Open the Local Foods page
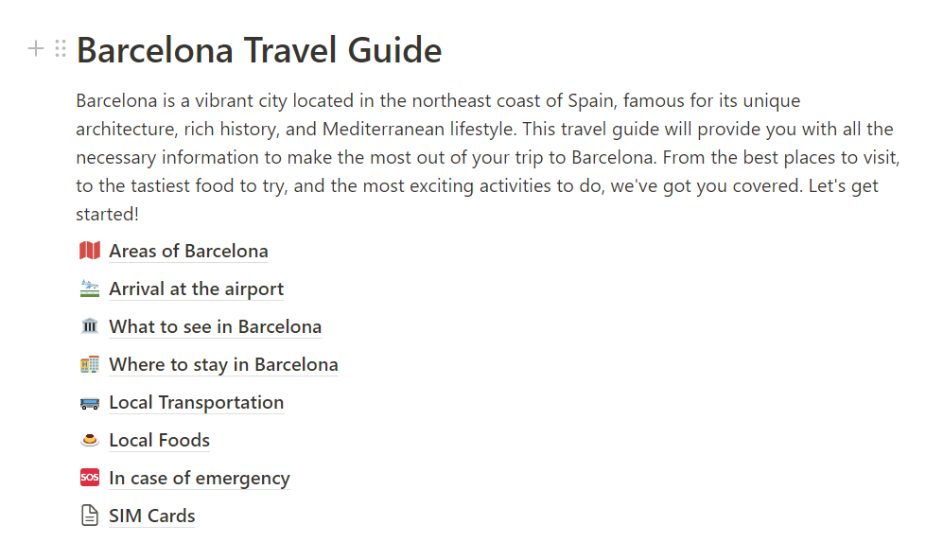 tap(159, 440)
